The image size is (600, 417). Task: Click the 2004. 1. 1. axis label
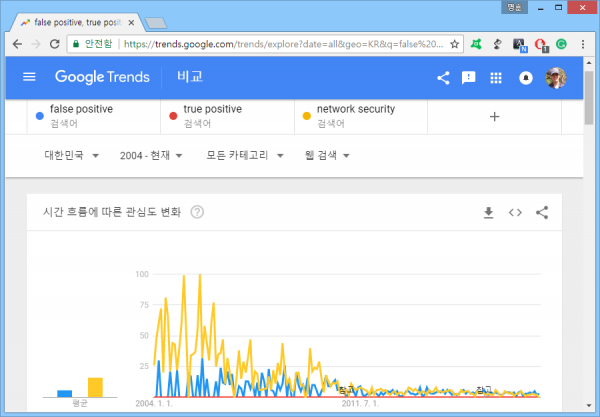[154, 404]
